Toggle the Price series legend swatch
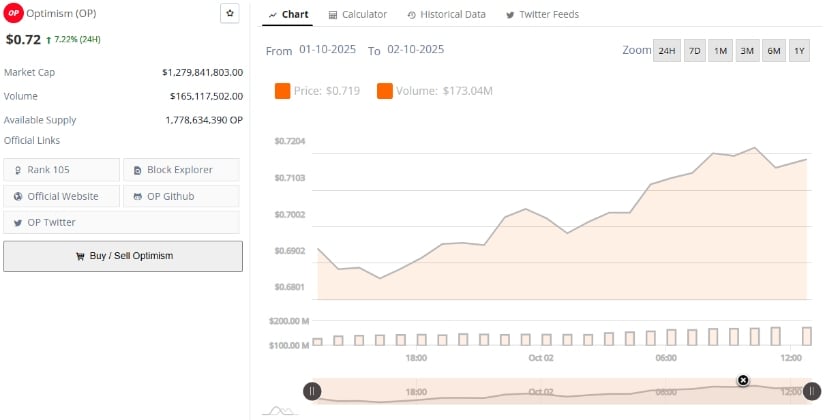Screen dimensions: 825x420 (282, 91)
